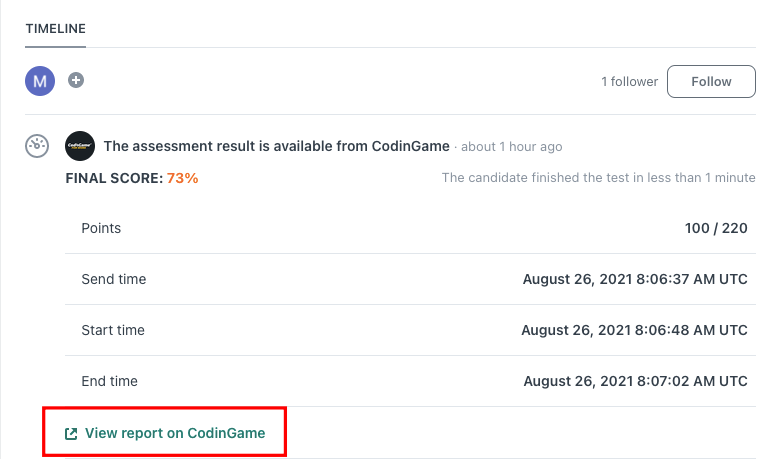The height and width of the screenshot is (459, 779).
Task: Select the Send time row label
Action: pos(114,279)
